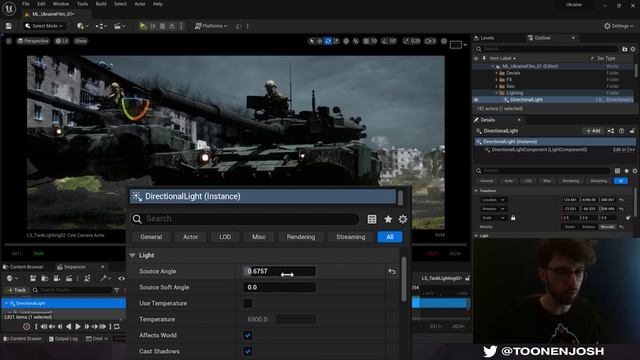Expand the Decals folder in Outliner
640x360 pixels.
click(496, 73)
